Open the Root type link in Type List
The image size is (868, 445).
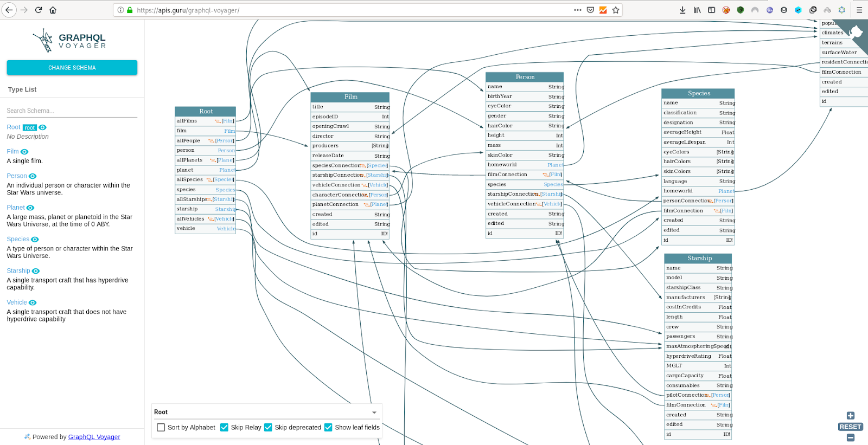point(14,127)
